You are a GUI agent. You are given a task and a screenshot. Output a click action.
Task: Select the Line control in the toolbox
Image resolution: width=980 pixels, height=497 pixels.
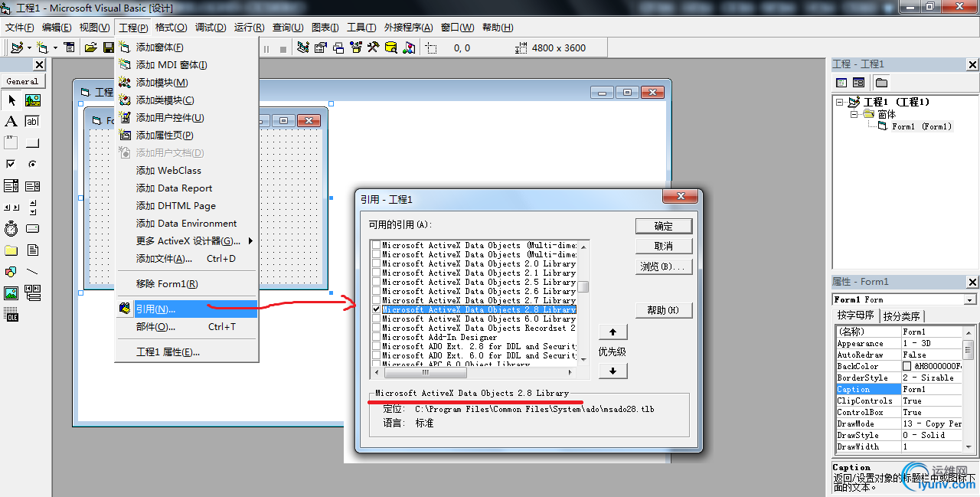(x=33, y=272)
